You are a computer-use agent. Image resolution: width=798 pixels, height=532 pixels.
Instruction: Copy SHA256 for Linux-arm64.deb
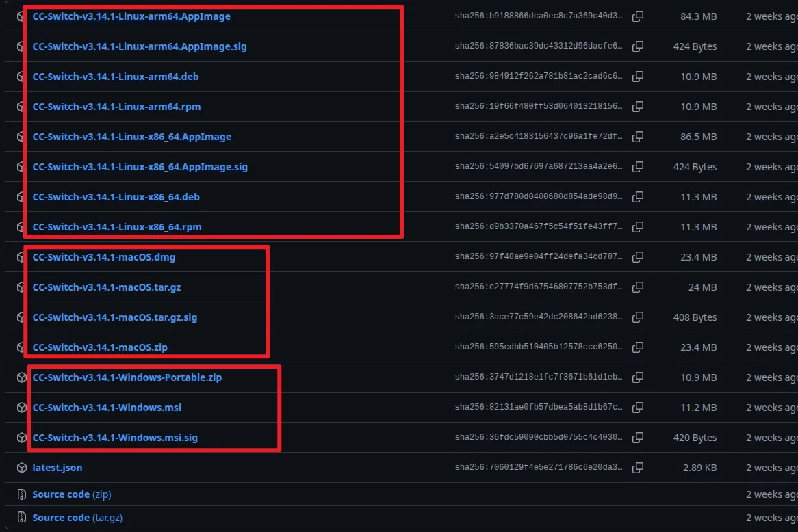coord(638,77)
